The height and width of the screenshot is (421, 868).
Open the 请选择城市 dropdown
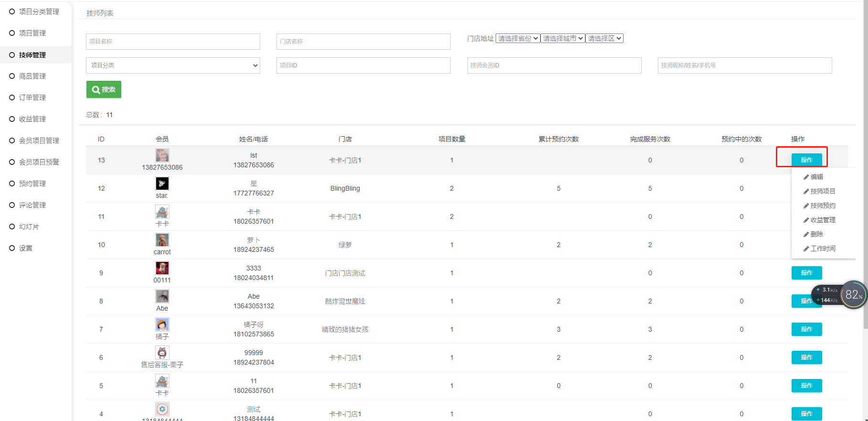tap(563, 38)
